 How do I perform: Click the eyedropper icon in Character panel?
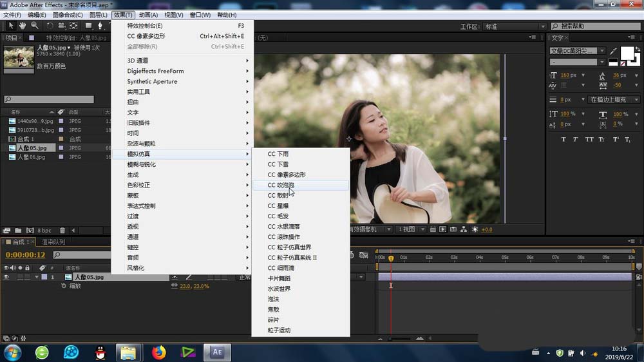tap(613, 51)
